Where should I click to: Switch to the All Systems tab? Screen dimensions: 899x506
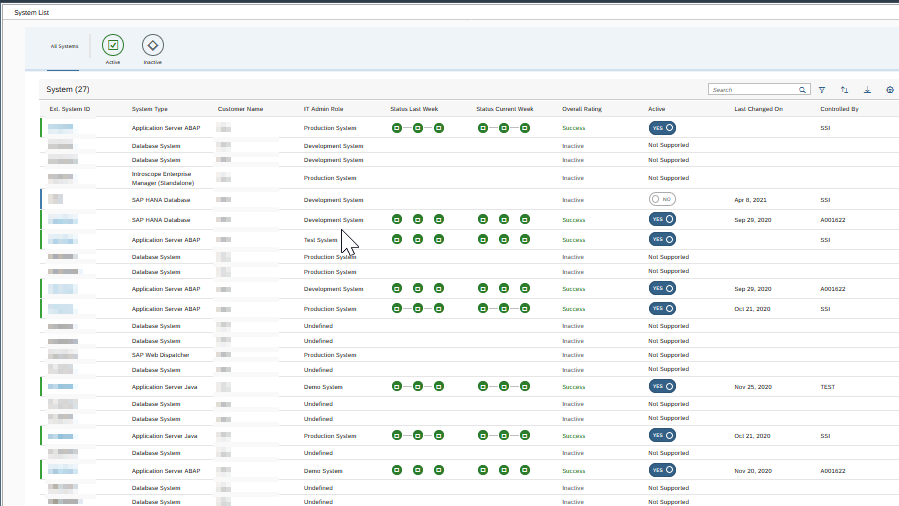pyautogui.click(x=64, y=46)
